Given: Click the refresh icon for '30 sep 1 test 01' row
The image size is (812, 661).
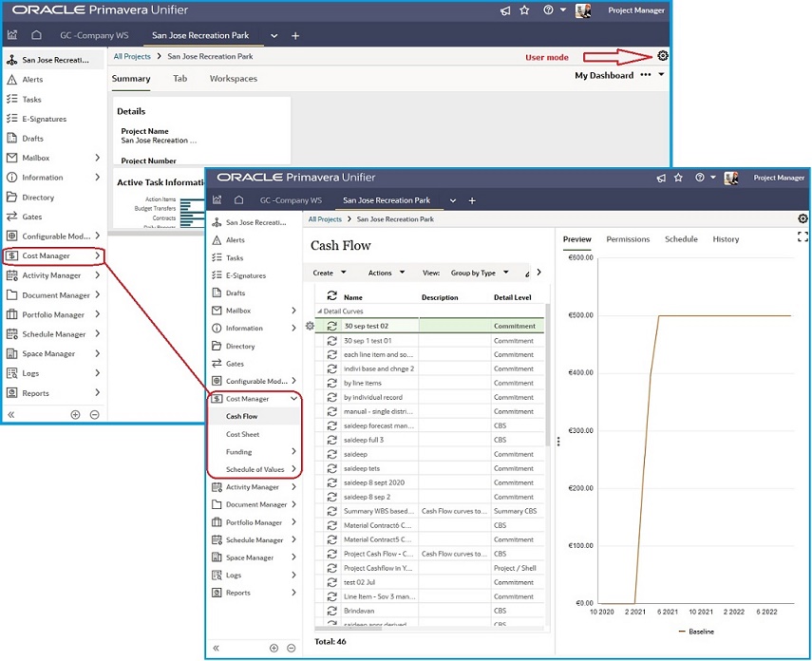Looking at the screenshot, I should tap(332, 340).
